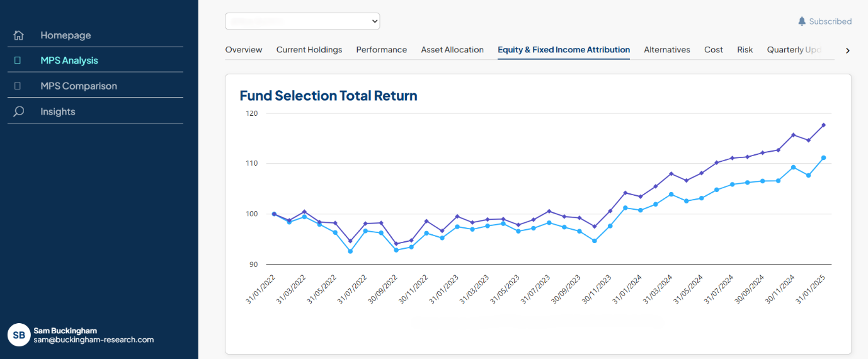The width and height of the screenshot is (868, 359).
Task: Open the Insights sidebar link
Action: click(58, 111)
